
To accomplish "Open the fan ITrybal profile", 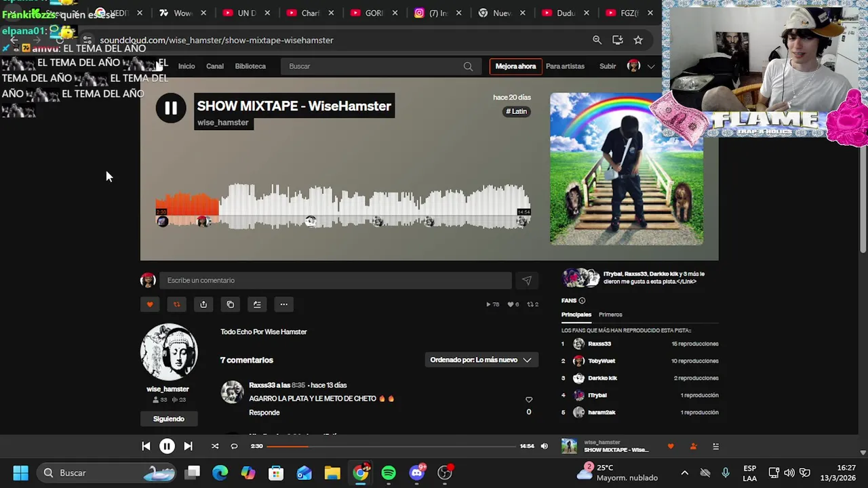I will coord(597,395).
